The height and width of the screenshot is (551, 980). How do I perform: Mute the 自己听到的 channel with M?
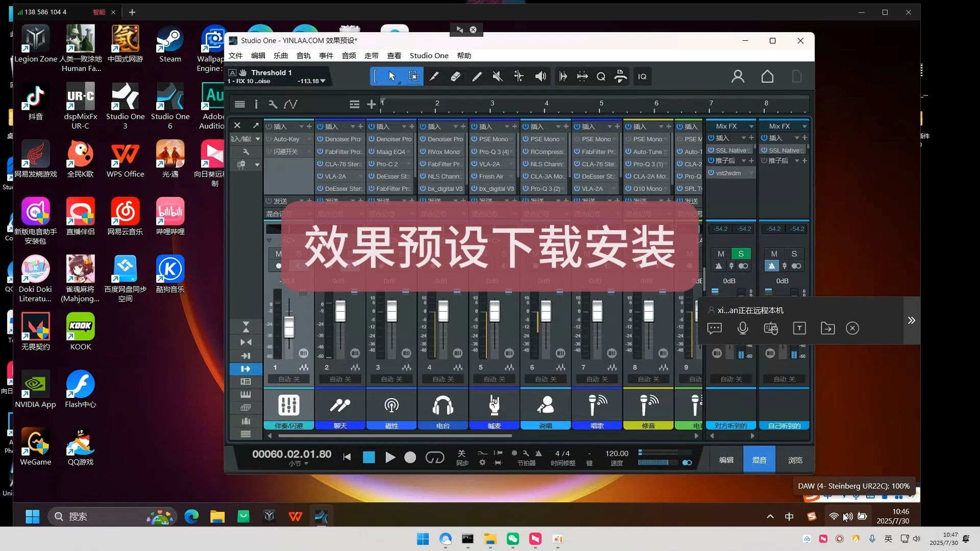click(x=774, y=254)
